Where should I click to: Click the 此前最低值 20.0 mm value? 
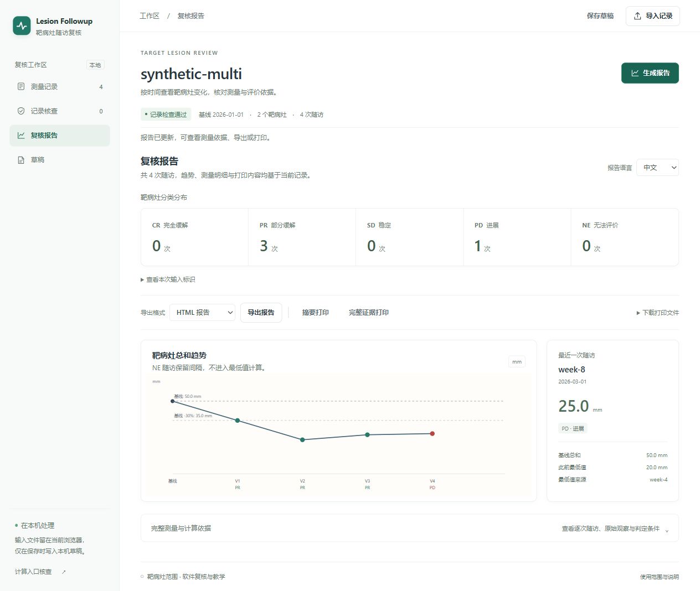pyautogui.click(x=657, y=468)
